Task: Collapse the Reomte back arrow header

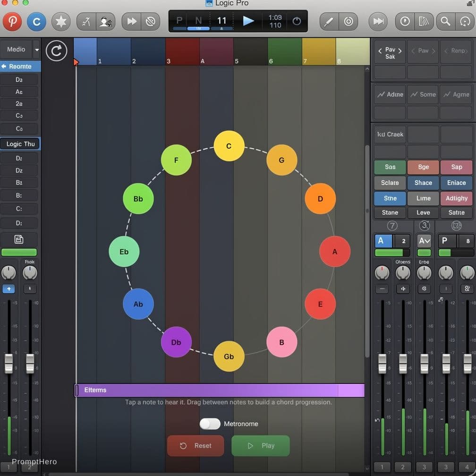Action: coord(20,66)
